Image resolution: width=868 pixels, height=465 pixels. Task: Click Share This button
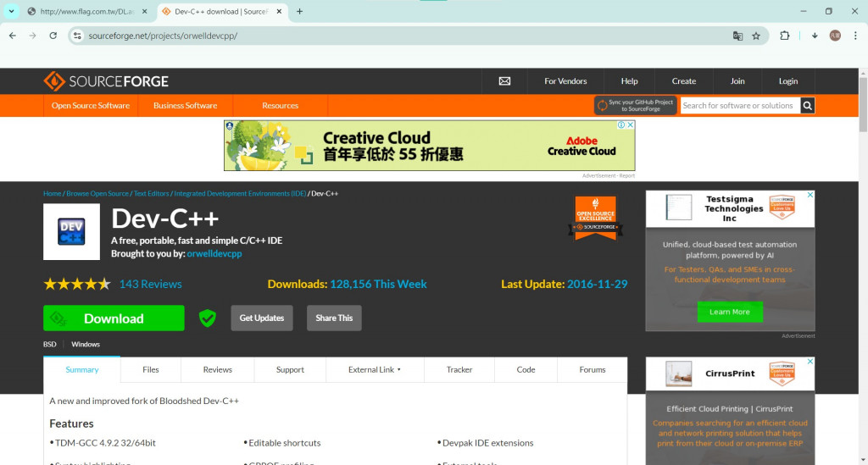coord(334,318)
